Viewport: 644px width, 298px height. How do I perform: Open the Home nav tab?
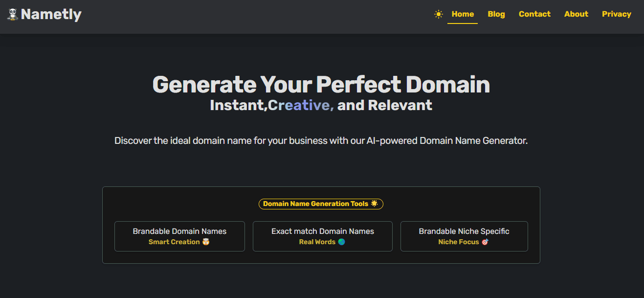463,14
